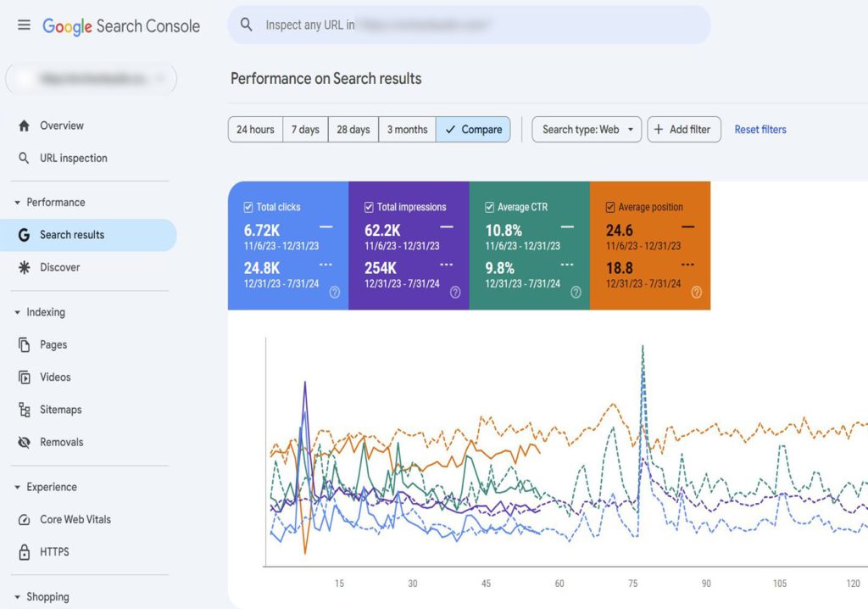This screenshot has height=609, width=868.
Task: Toggle the Average CTR checkbox off
Action: [489, 206]
